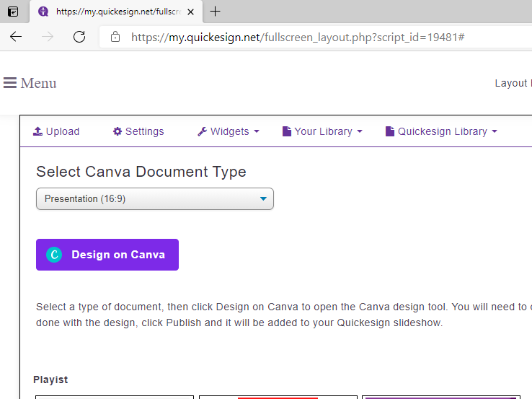This screenshot has width=532, height=399.
Task: Click the Playist heading text
Action: point(50,380)
